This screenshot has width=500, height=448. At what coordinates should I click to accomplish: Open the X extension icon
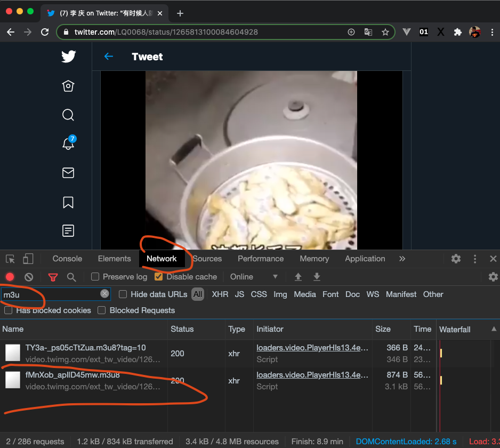[x=441, y=32]
